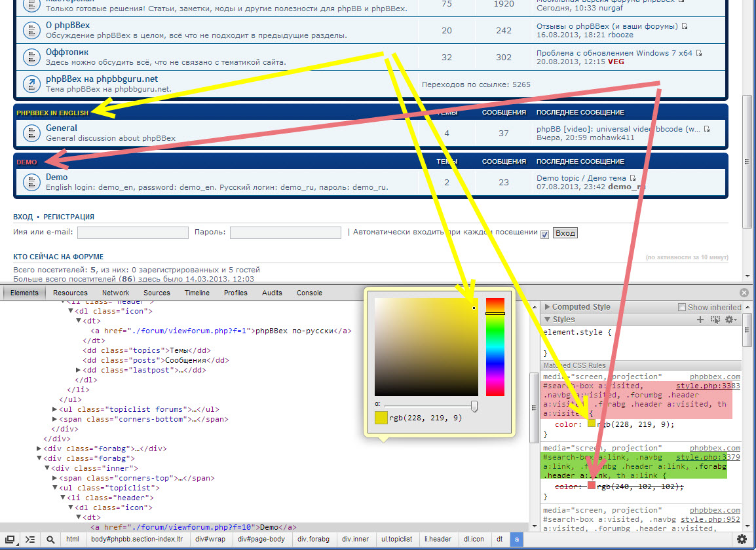Add new style rule plus icon
Viewport: 756px width, 550px height.
pos(700,320)
